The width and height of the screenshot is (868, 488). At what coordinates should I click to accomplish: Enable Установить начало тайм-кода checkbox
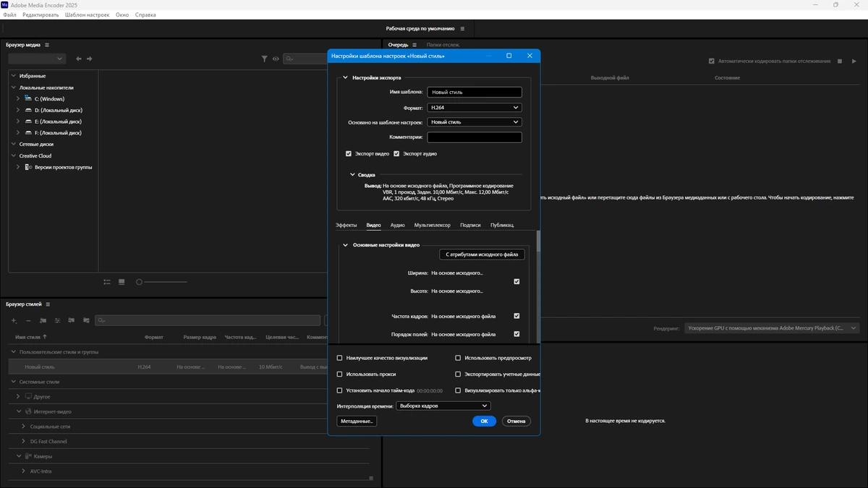pos(340,390)
